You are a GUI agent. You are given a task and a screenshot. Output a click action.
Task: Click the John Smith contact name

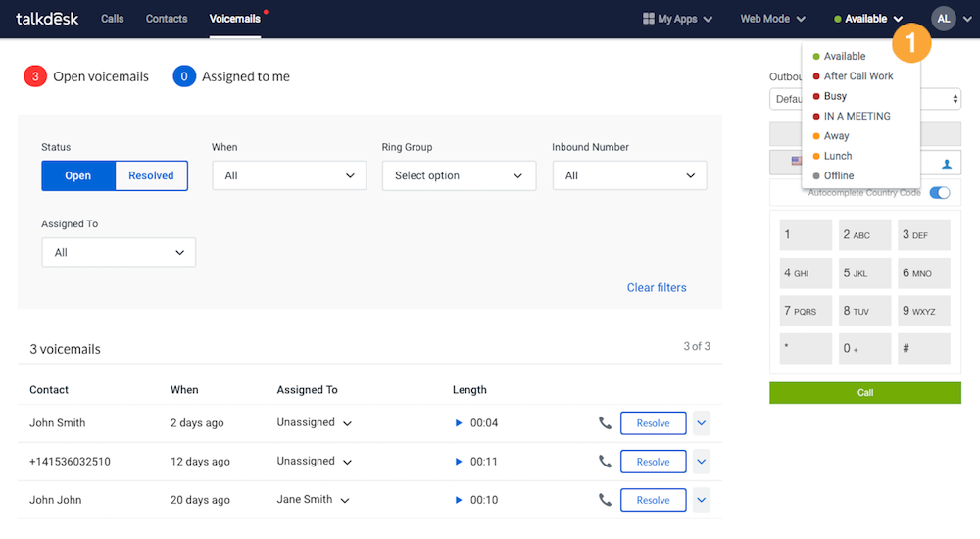[x=58, y=423]
